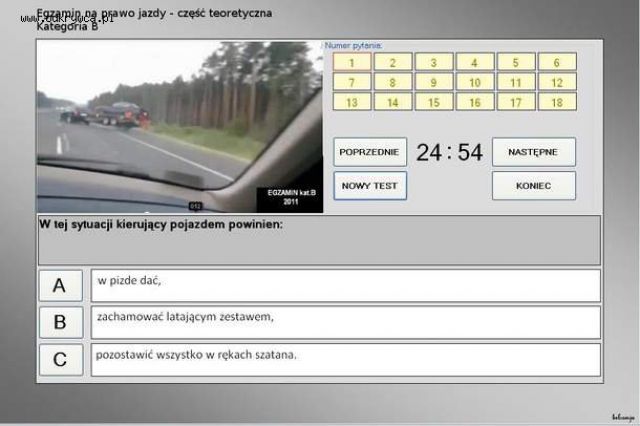Click the 24 : 54 countdown timer
640x426 pixels.
click(x=449, y=153)
